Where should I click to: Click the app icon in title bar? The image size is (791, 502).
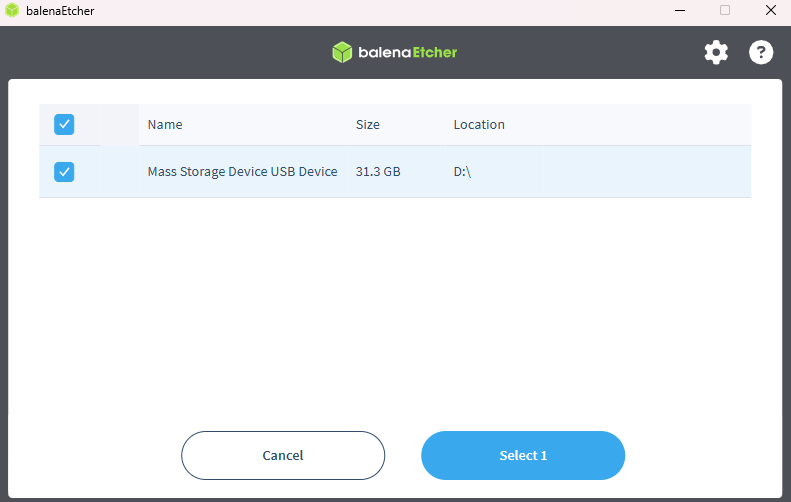12,11
